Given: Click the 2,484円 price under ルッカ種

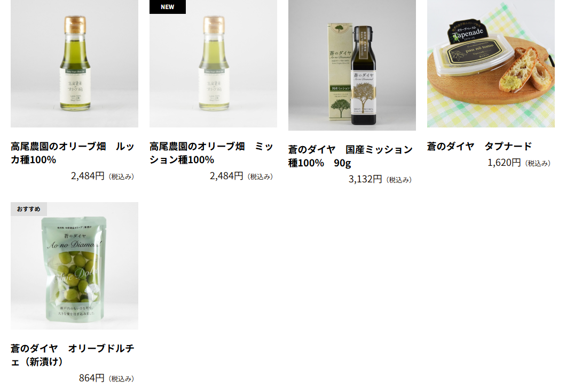Looking at the screenshot, I should point(88,176).
